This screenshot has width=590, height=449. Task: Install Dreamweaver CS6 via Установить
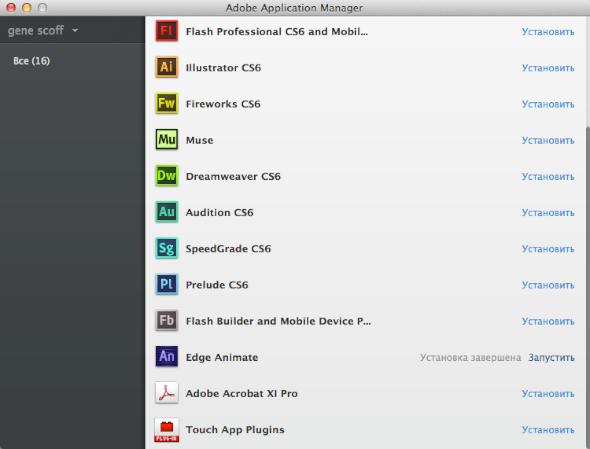[x=548, y=177]
